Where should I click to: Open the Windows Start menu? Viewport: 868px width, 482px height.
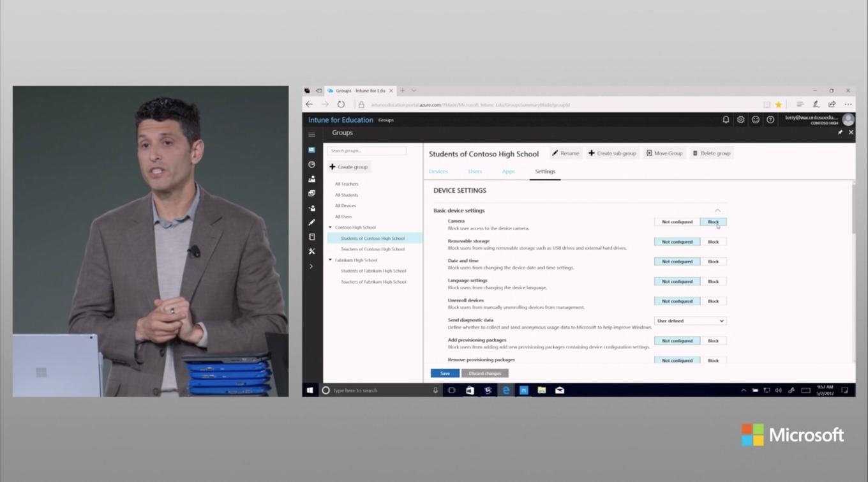tap(311, 390)
